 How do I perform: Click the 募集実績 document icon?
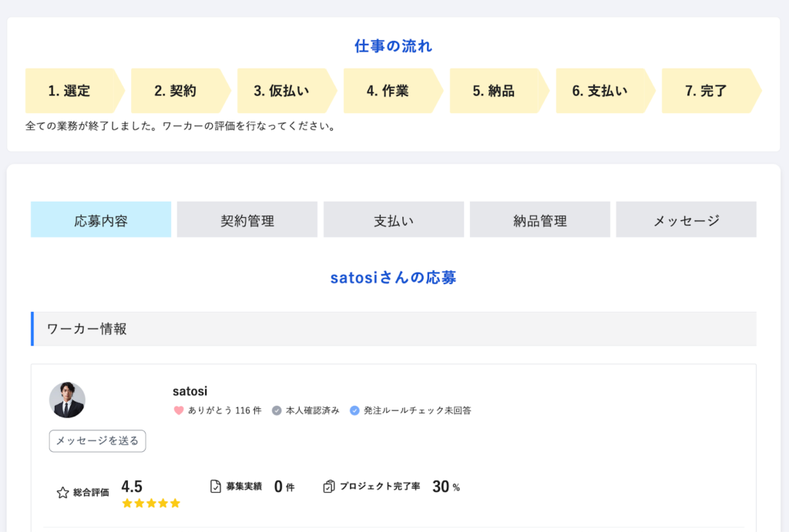tap(216, 487)
